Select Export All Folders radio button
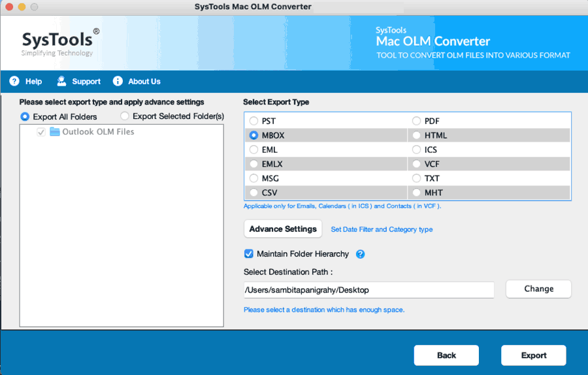Image resolution: width=588 pixels, height=375 pixels. coord(25,117)
